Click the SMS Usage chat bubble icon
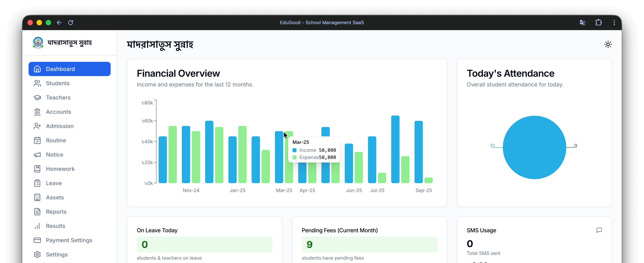The image size is (644, 263). [x=599, y=230]
